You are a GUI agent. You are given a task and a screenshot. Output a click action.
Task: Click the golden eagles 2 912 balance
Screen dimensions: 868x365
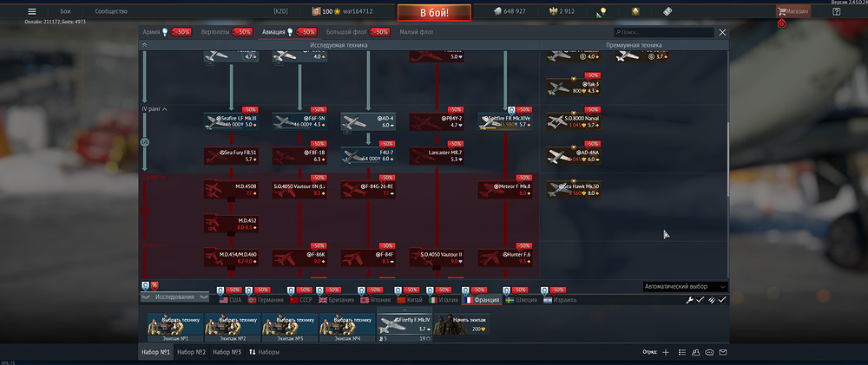click(562, 11)
